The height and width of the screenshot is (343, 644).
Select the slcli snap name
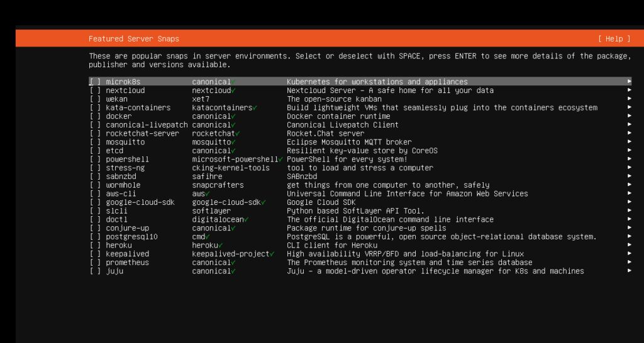[116, 211]
